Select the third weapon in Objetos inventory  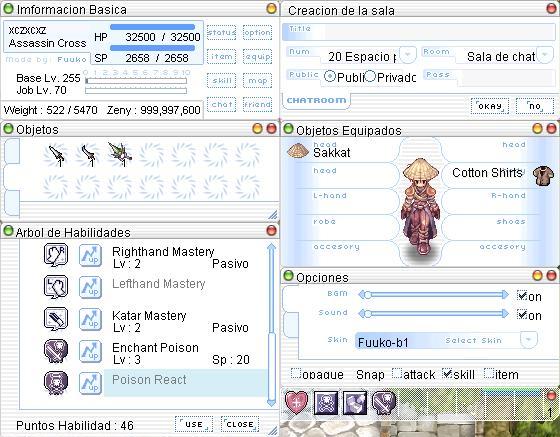[x=120, y=155]
